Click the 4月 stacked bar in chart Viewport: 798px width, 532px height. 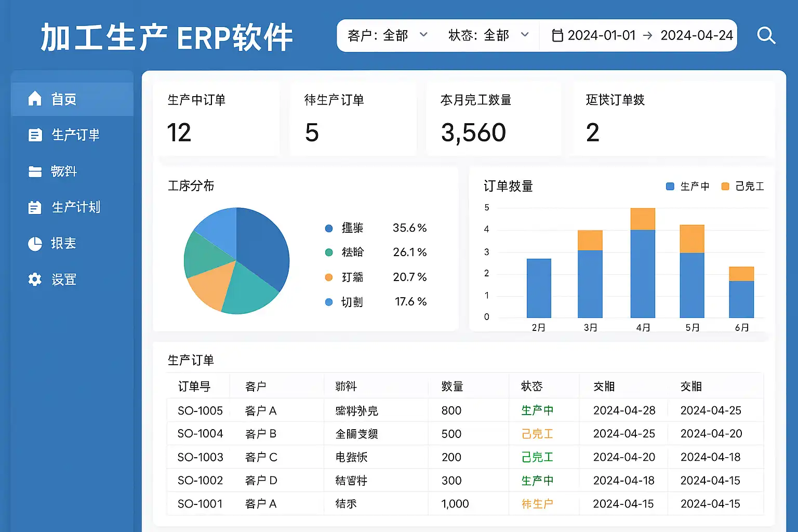pyautogui.click(x=643, y=265)
